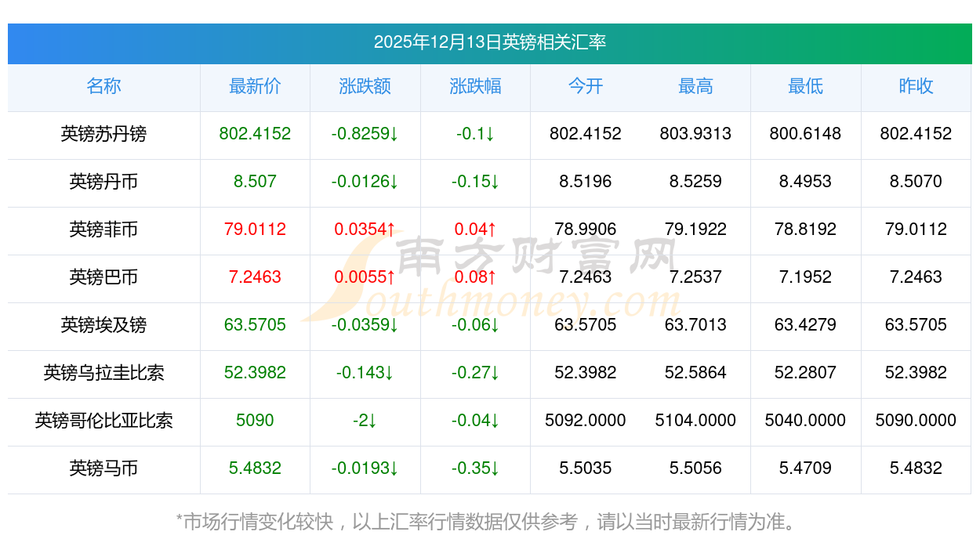Click the 最新价 column header
The height and width of the screenshot is (546, 980).
[255, 87]
